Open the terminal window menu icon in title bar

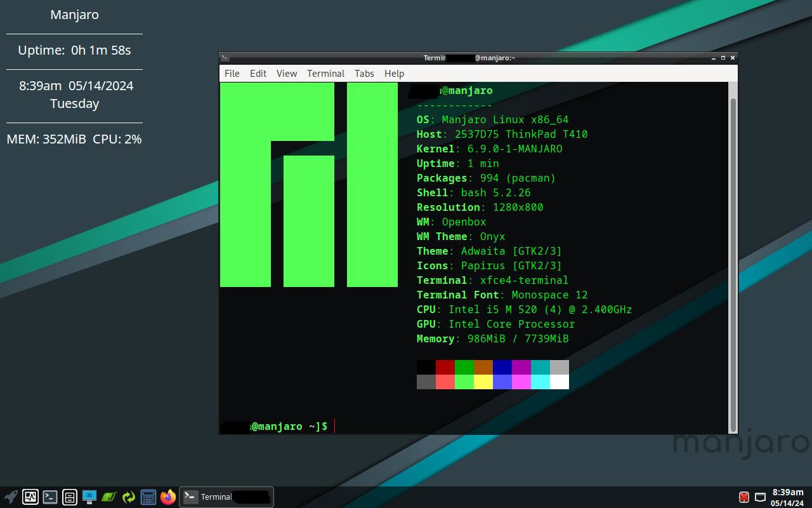point(225,58)
